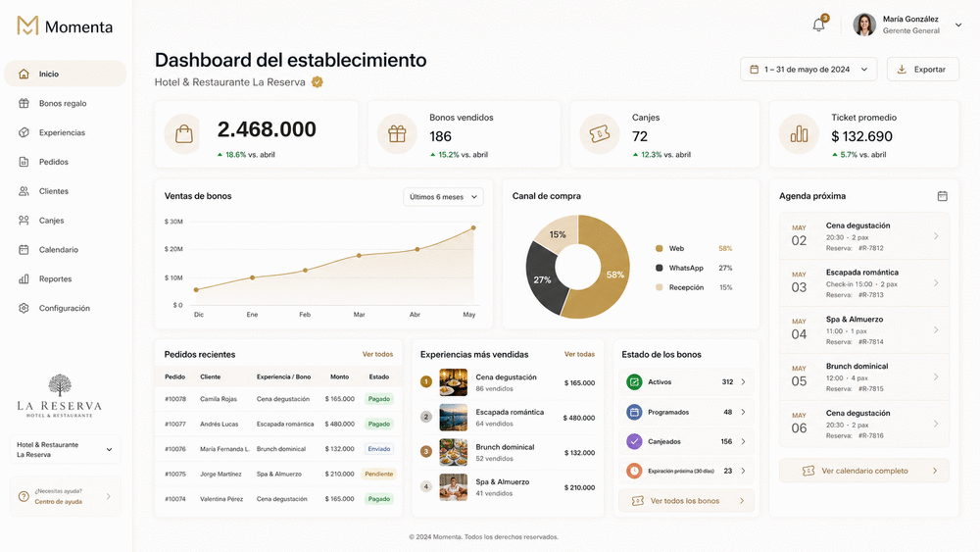
Task: Open the date range dropdown 1–31 de mayo
Action: tap(808, 70)
